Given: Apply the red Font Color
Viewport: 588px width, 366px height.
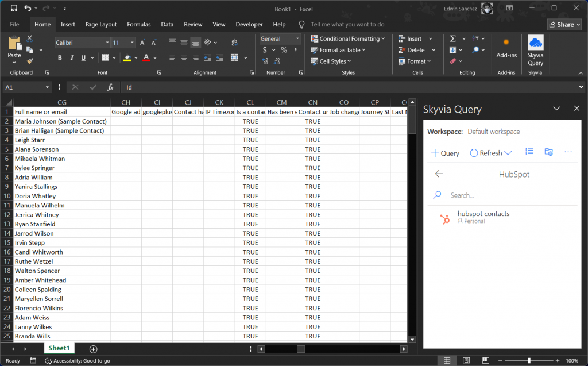Looking at the screenshot, I should [146, 58].
